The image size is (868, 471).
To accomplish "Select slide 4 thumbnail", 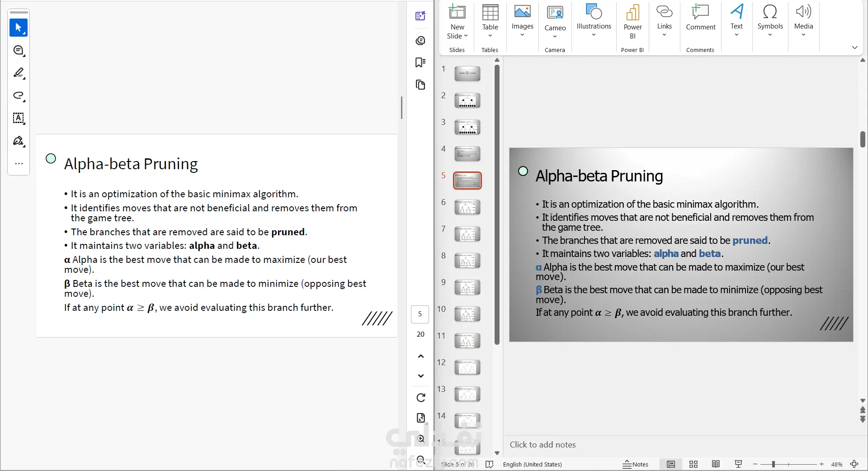I will click(x=467, y=153).
